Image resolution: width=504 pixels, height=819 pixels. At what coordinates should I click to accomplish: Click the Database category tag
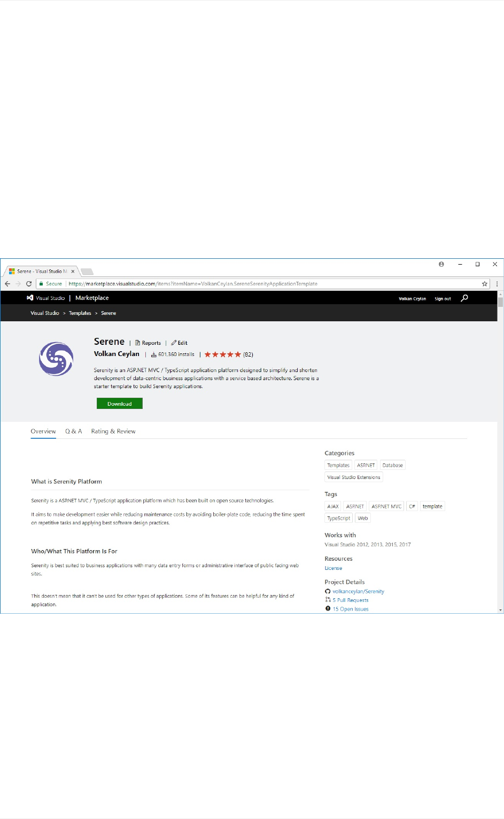(x=393, y=465)
